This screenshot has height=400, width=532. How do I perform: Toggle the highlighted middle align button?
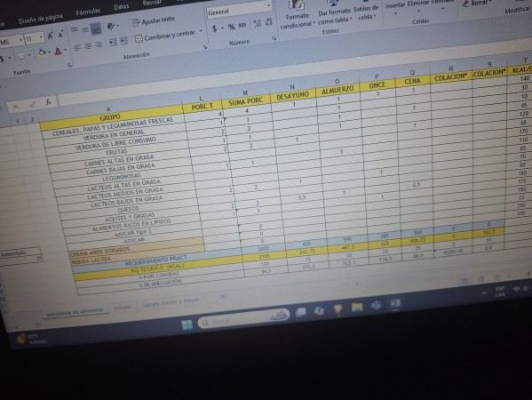[96, 29]
